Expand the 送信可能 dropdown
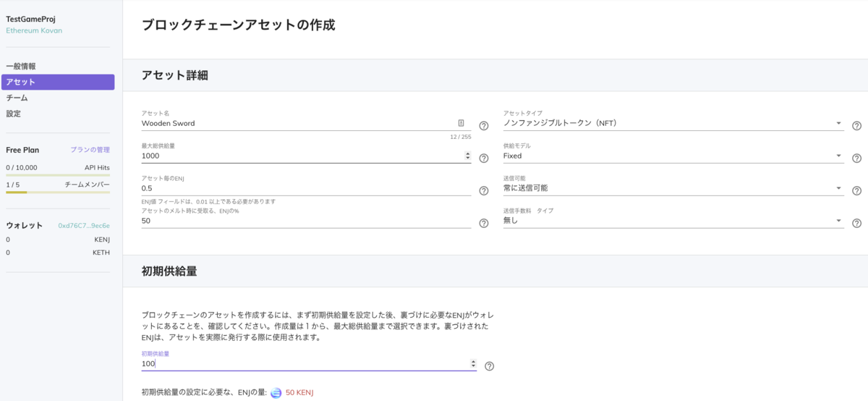 tap(838, 188)
